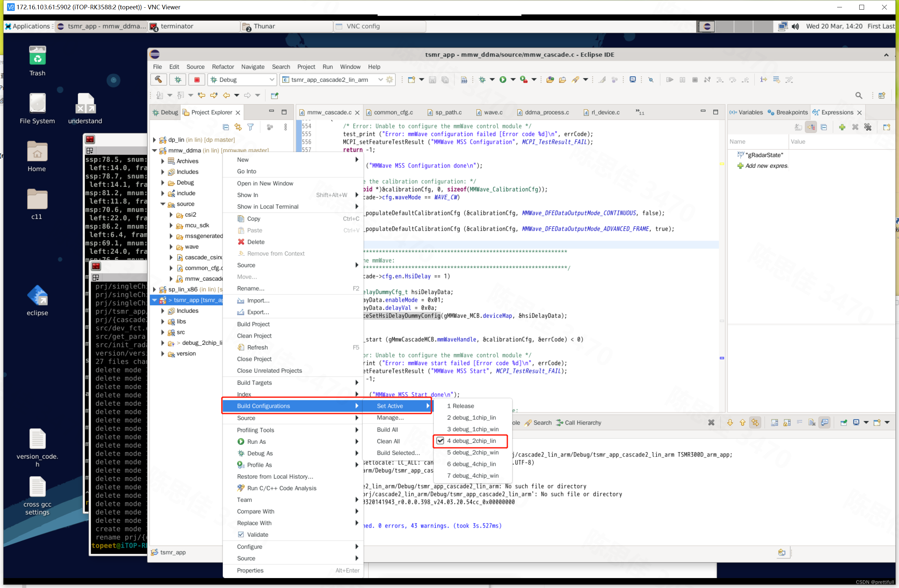Expand the dp_lin project tree node
This screenshot has width=899, height=588.
[x=154, y=140]
